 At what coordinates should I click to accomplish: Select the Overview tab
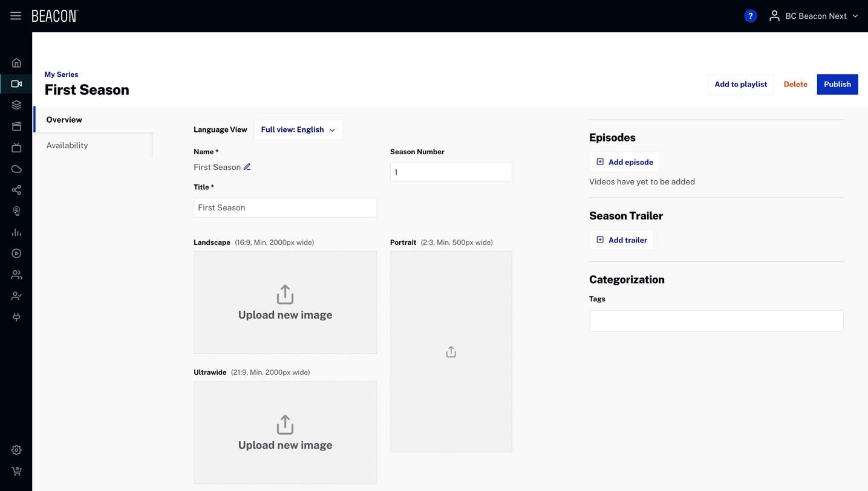[94, 120]
